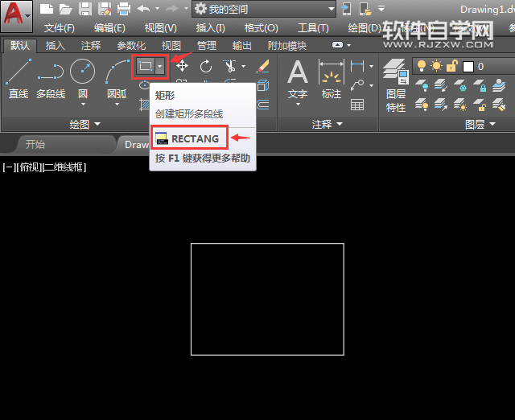Click Layer Unlock icon with open padlock

pyautogui.click(x=480, y=105)
